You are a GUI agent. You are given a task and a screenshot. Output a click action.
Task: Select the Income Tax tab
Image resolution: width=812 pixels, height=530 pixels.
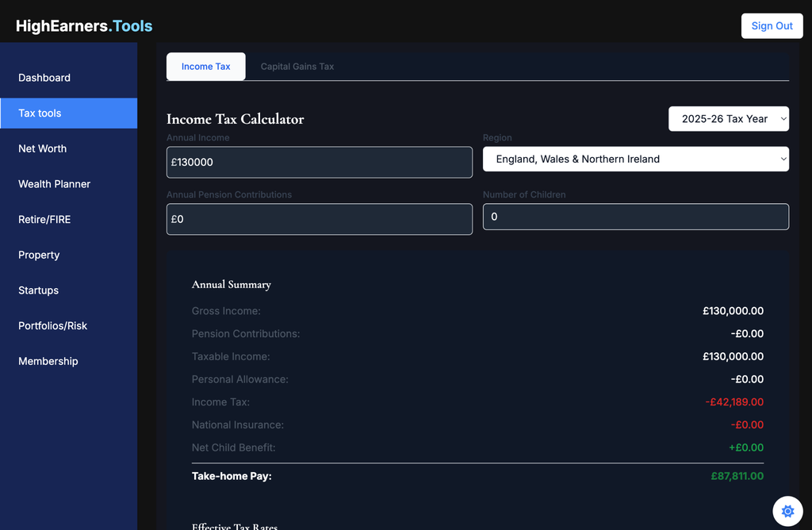[x=205, y=67]
